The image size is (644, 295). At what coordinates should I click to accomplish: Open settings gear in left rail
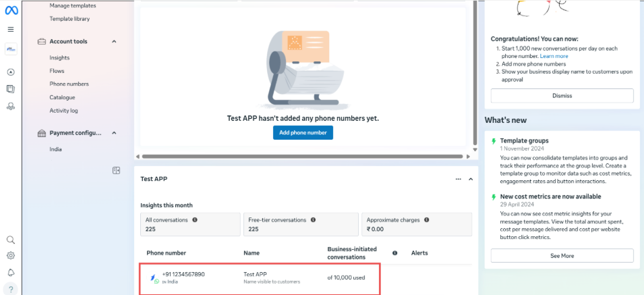click(x=11, y=256)
